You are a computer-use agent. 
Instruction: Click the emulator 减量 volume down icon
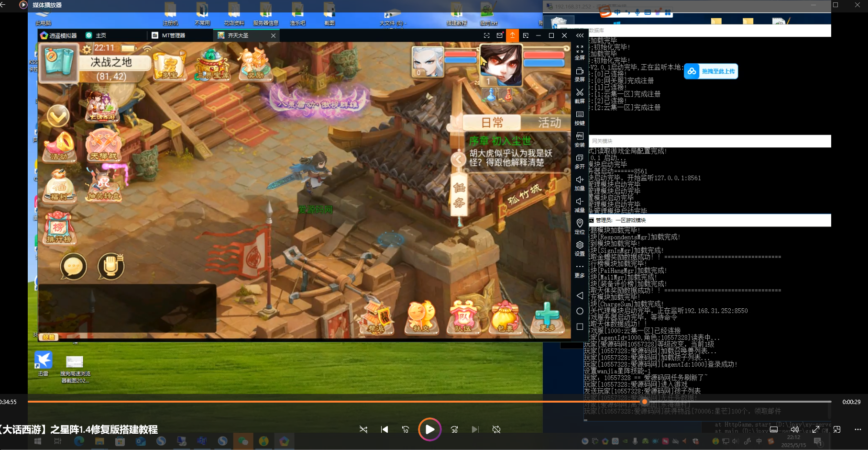click(580, 205)
